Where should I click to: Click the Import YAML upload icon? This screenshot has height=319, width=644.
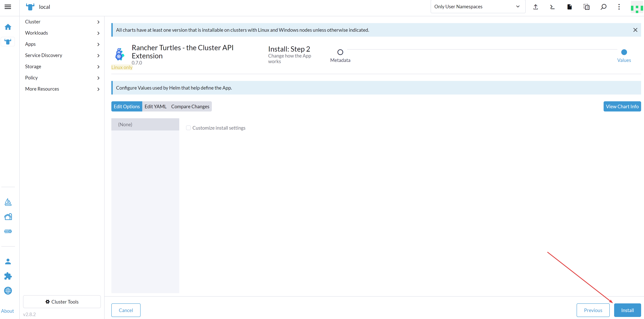536,7
